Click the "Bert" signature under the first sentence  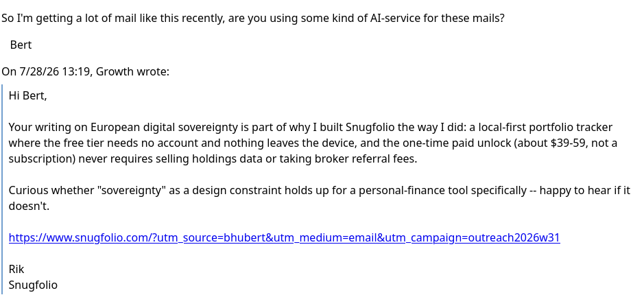(21, 45)
